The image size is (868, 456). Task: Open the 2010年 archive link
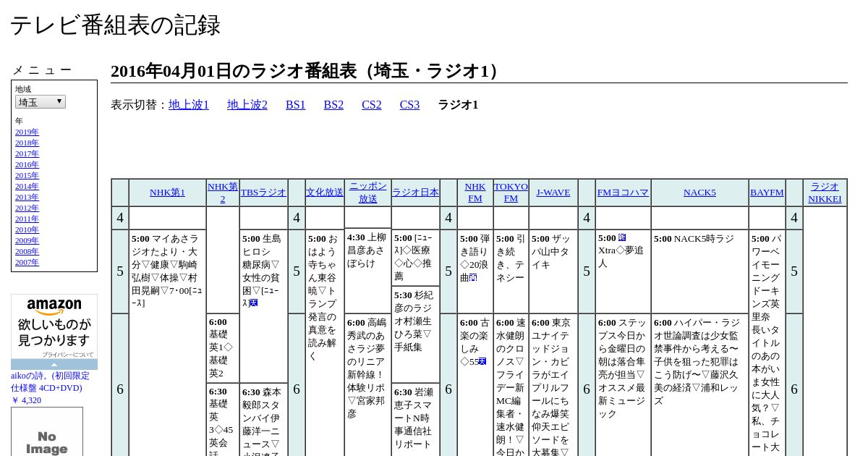click(27, 229)
